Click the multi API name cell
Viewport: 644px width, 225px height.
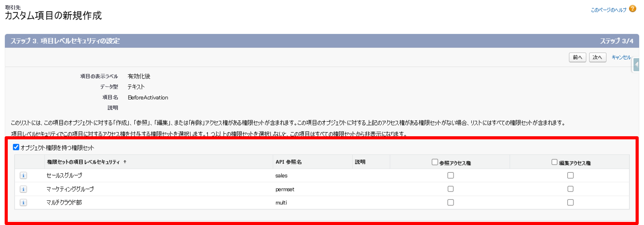coord(281,202)
